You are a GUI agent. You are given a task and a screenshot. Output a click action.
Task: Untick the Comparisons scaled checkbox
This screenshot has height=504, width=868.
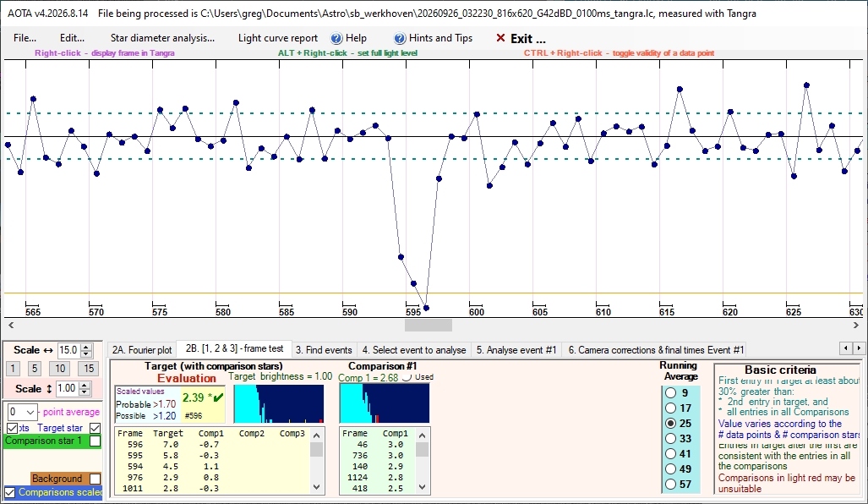[x=10, y=492]
